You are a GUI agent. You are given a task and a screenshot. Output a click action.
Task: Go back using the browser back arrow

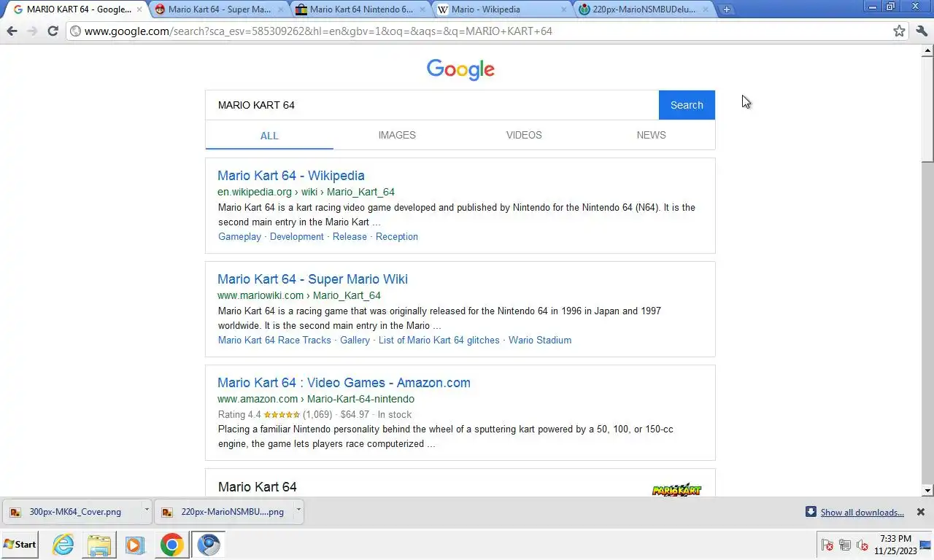pyautogui.click(x=12, y=31)
